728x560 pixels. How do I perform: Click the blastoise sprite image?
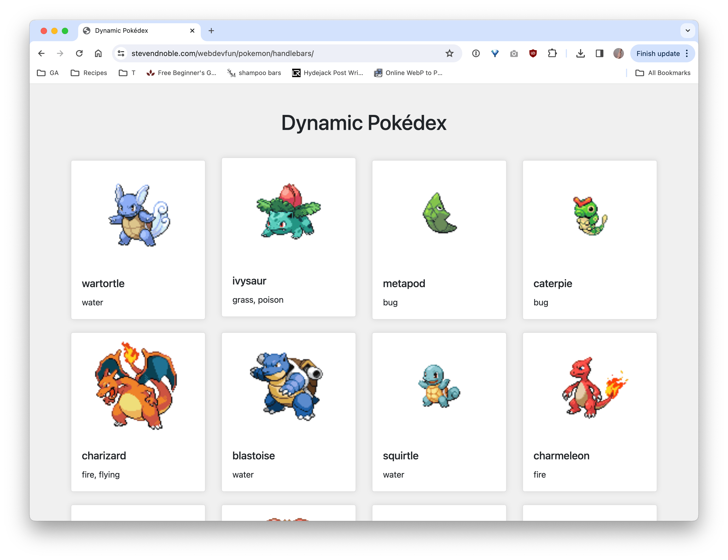[x=287, y=386]
